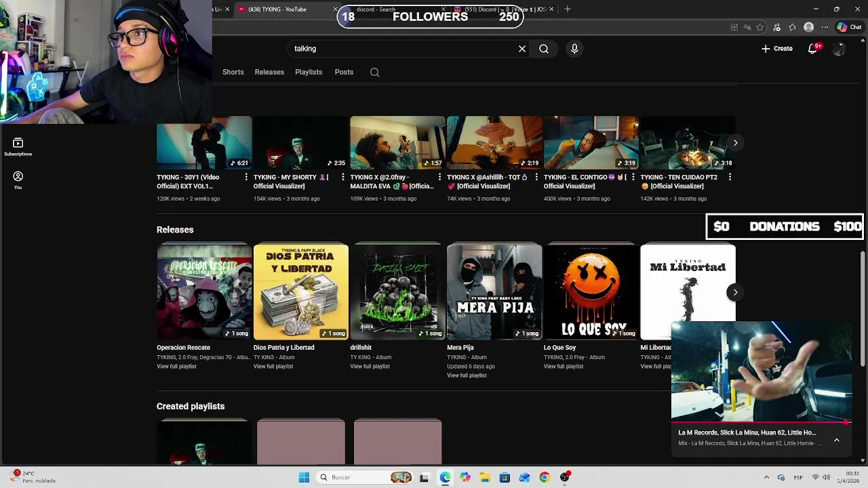Open Outlook from the taskbar
The height and width of the screenshot is (488, 868).
pos(524,477)
